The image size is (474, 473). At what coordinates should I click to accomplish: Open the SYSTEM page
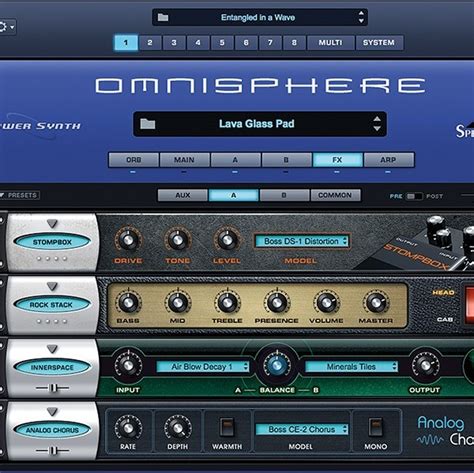(x=379, y=43)
